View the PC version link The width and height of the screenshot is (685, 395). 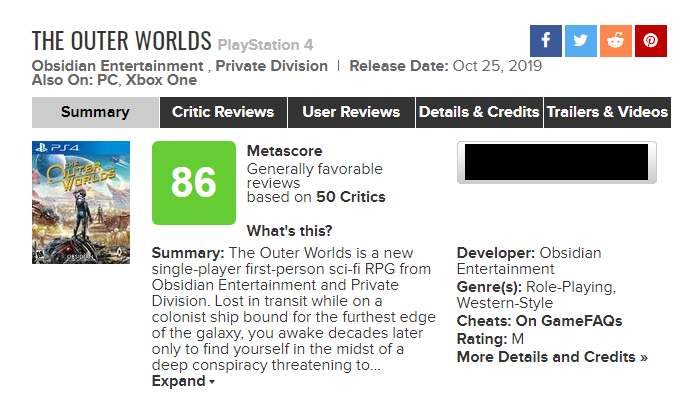(x=107, y=80)
